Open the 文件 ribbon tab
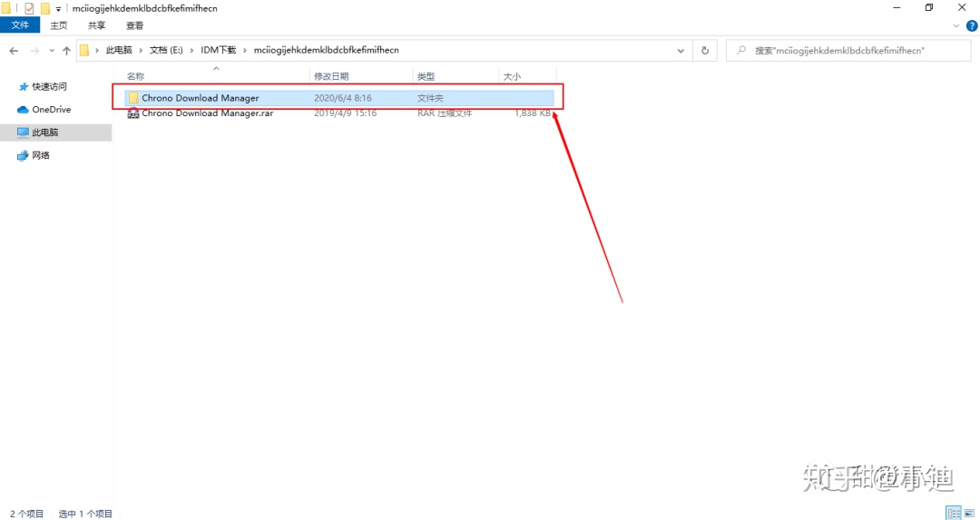The height and width of the screenshot is (520, 980). click(x=20, y=25)
